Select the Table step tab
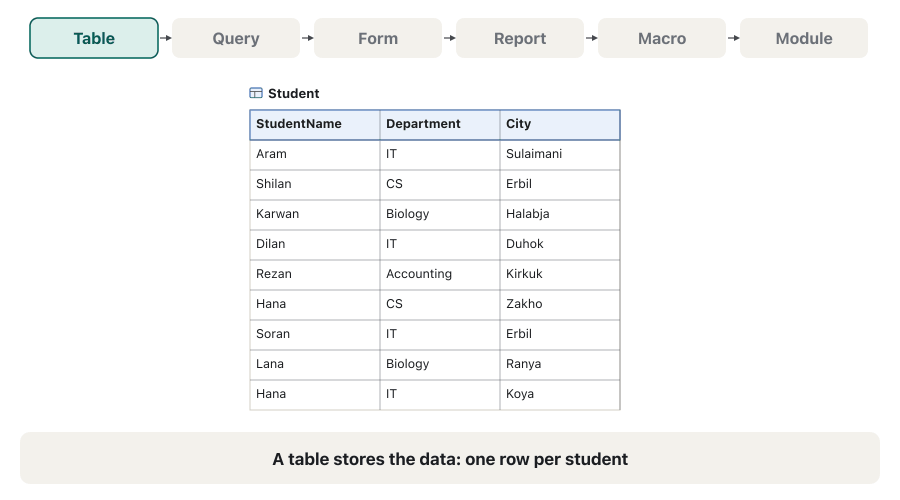This screenshot has height=500, width=900. pyautogui.click(x=94, y=38)
